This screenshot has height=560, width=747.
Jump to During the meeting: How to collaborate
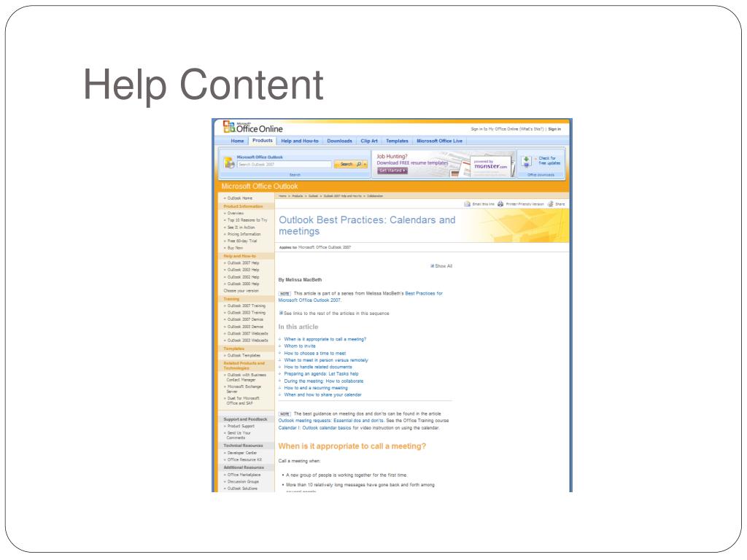(323, 381)
